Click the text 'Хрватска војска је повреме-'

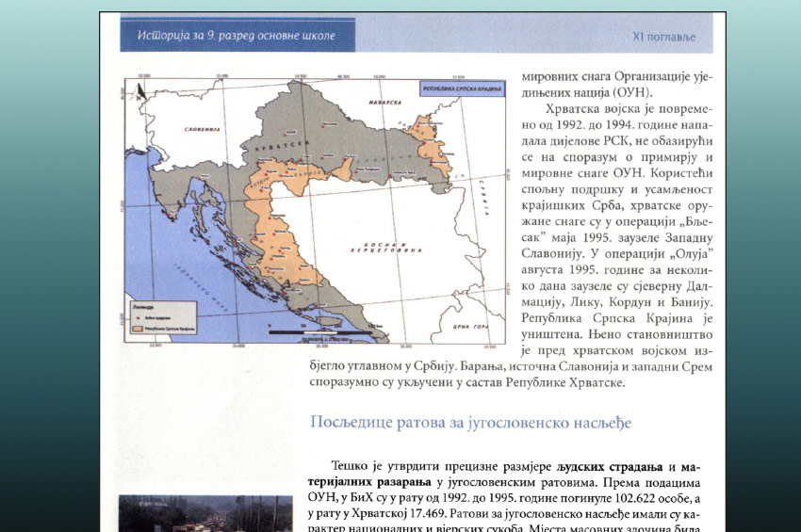point(629,108)
